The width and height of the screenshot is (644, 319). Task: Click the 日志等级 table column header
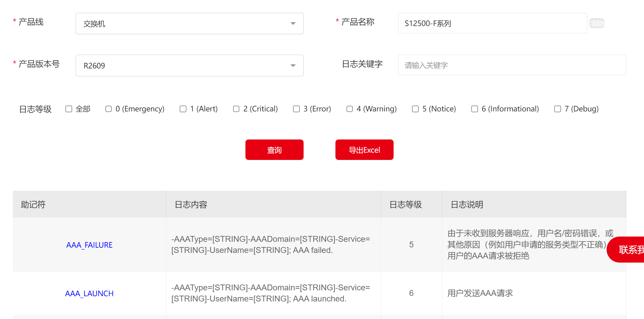click(406, 204)
